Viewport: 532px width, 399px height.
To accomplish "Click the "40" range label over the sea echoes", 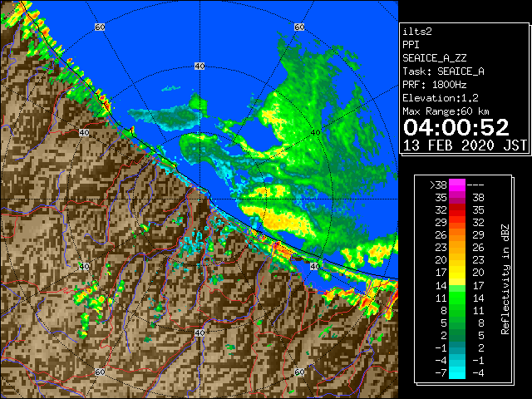I will tap(315, 133).
